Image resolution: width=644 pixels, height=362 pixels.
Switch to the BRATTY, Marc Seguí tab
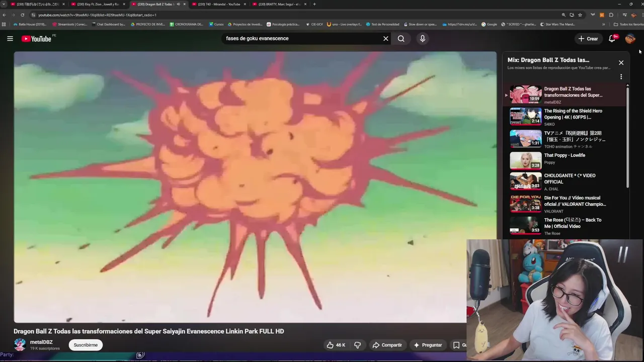click(279, 4)
